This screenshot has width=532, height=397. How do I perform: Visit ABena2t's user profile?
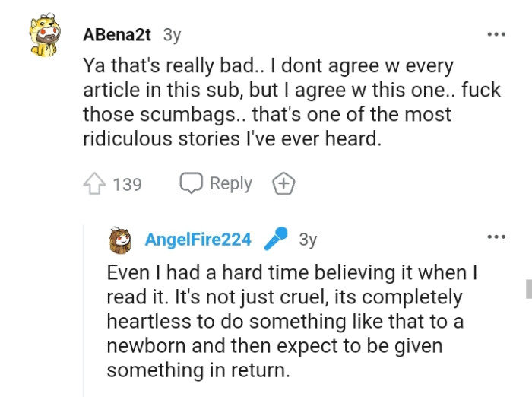pyautogui.click(x=116, y=35)
